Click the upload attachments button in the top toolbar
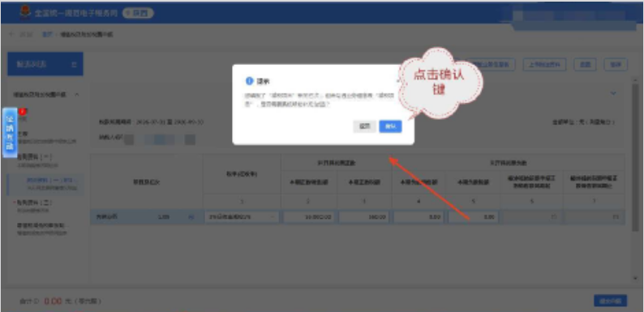This screenshot has height=312, width=644. click(x=544, y=65)
